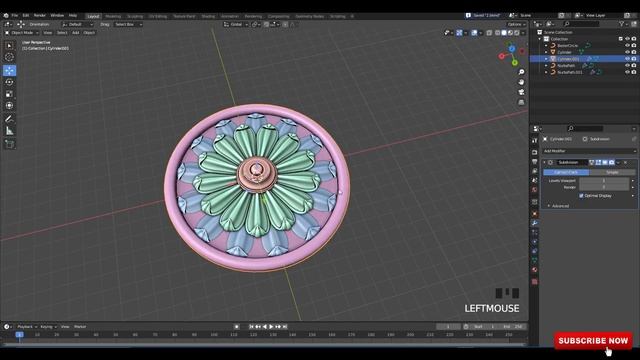Click the zoom view magnifier icon
This screenshot has width=640, height=360.
pyautogui.click(x=521, y=72)
